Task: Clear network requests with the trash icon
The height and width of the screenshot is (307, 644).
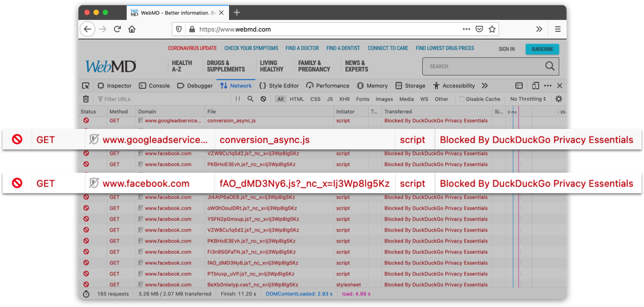Action: 86,98
